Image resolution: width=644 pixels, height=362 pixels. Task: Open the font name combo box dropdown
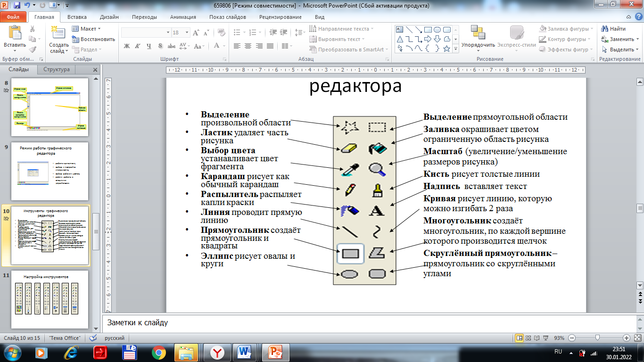point(168,33)
